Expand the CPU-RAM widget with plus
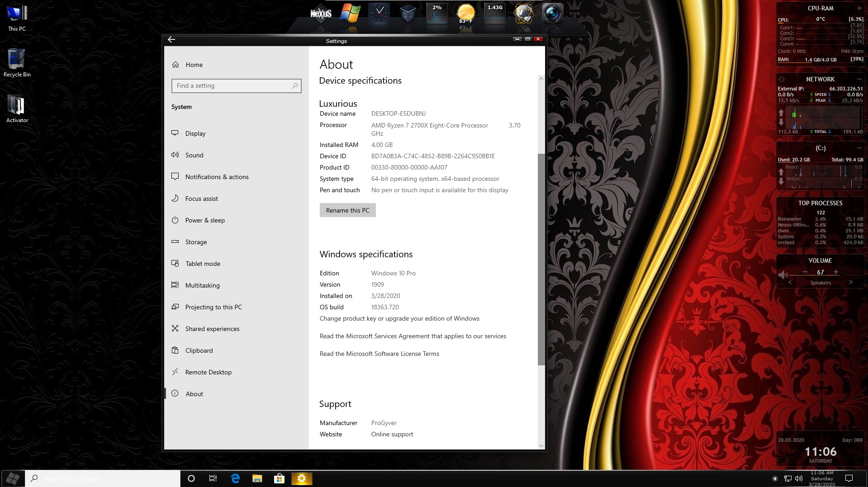The height and width of the screenshot is (487, 868). pyautogui.click(x=859, y=8)
